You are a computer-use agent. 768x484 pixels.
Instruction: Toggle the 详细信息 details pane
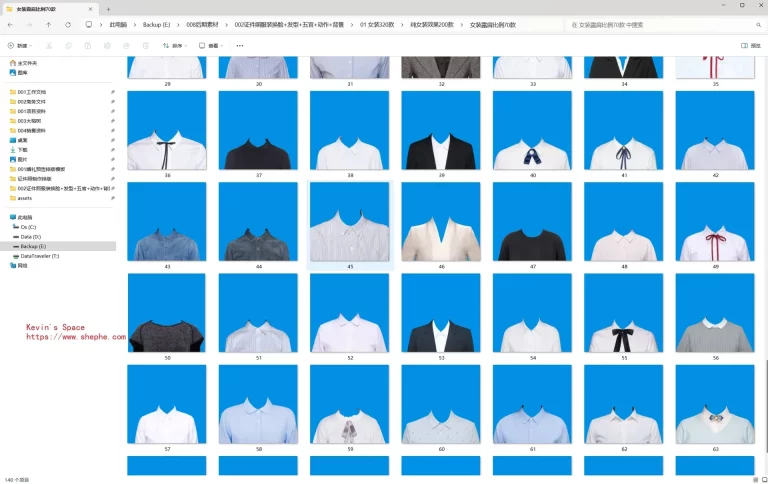coord(749,45)
